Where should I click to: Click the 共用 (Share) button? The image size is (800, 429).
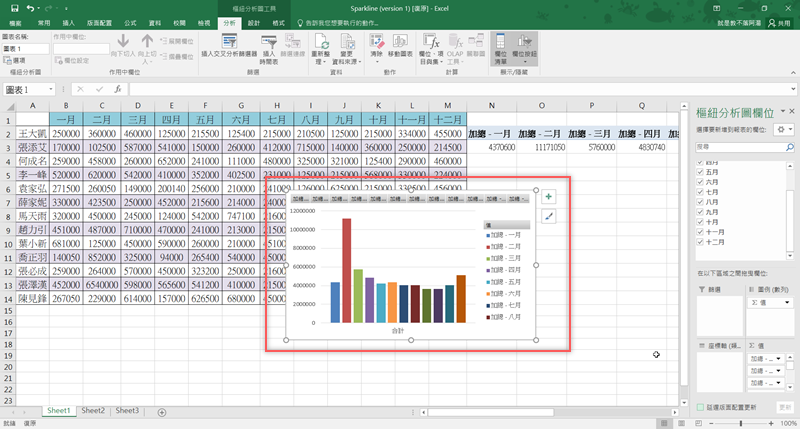pyautogui.click(x=780, y=21)
